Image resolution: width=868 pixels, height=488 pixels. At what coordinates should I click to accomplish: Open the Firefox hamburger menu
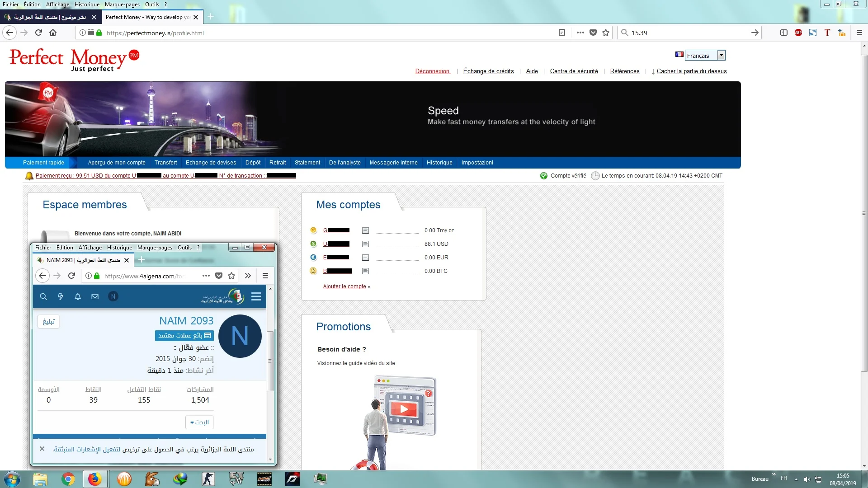click(x=859, y=33)
